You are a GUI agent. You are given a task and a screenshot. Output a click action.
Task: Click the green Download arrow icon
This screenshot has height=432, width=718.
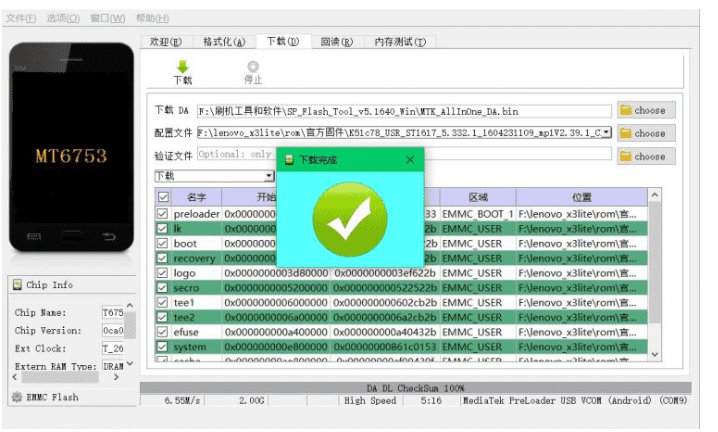[x=182, y=66]
